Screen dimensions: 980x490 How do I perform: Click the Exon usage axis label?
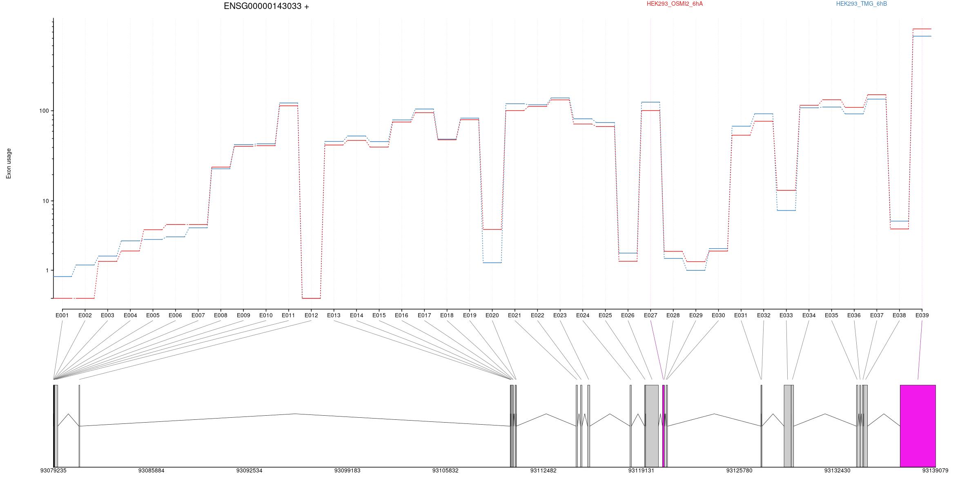(9, 163)
